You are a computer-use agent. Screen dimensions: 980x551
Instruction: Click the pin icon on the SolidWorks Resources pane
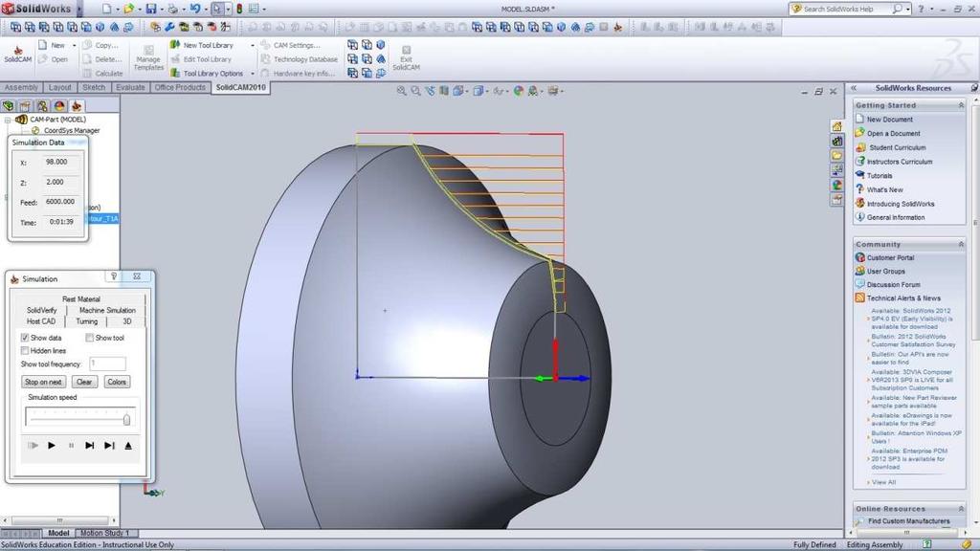tap(974, 88)
